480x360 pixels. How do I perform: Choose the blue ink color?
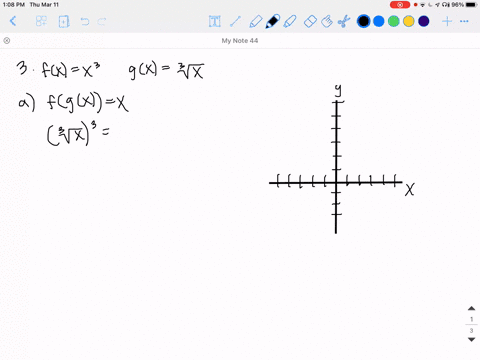pyautogui.click(x=379, y=21)
